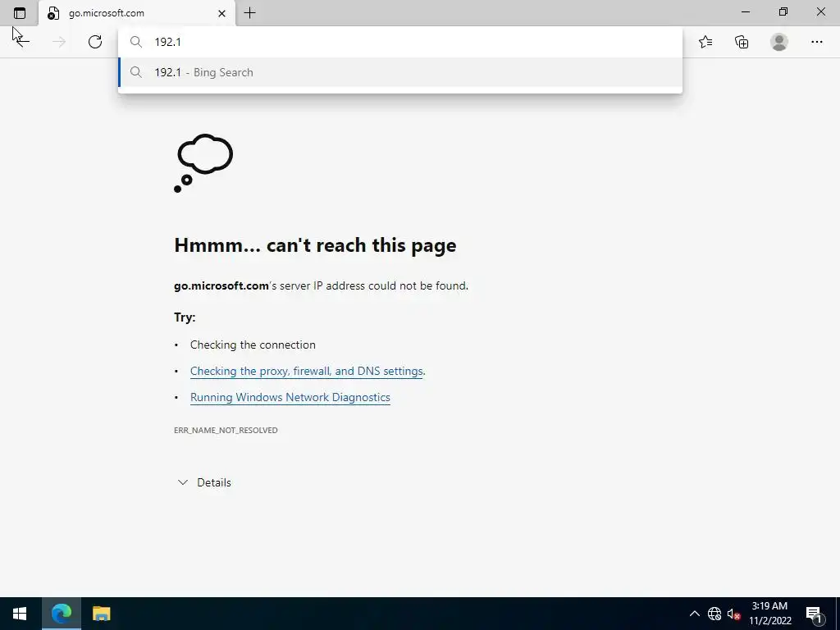Viewport: 840px width, 630px height.
Task: Open Settings and more ellipsis menu
Action: [x=816, y=42]
